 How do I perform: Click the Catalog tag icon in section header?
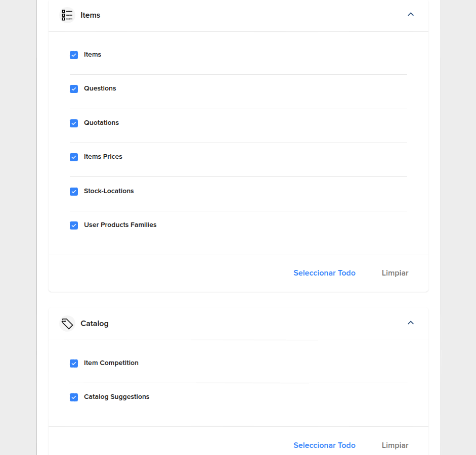click(67, 324)
